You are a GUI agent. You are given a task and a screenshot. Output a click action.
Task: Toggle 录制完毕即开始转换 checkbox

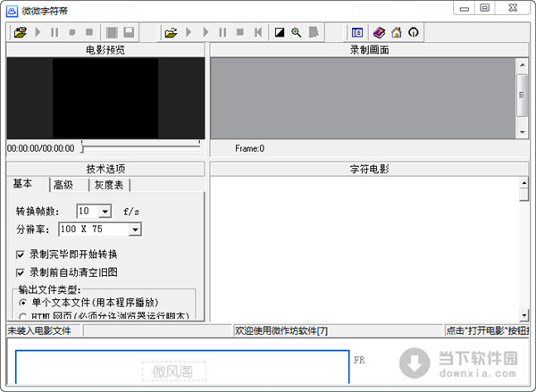21,254
